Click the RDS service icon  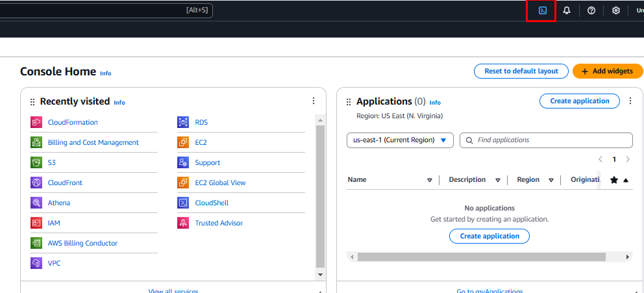tap(183, 122)
